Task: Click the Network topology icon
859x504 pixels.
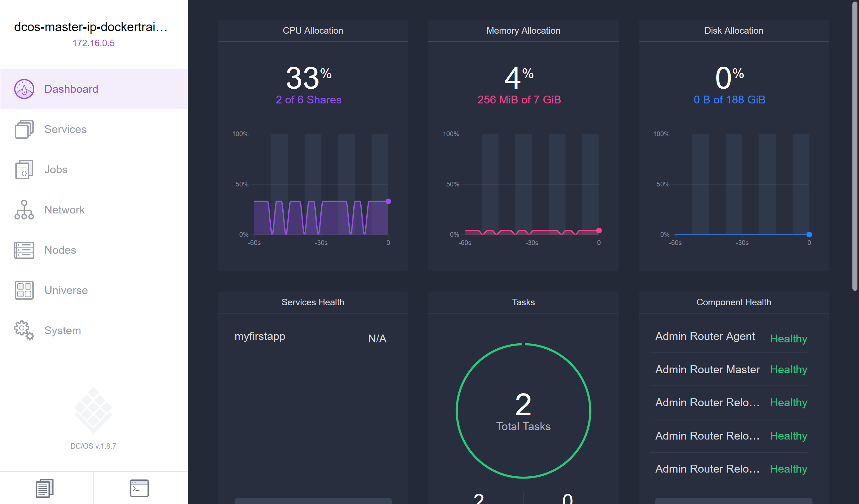Action: [24, 210]
